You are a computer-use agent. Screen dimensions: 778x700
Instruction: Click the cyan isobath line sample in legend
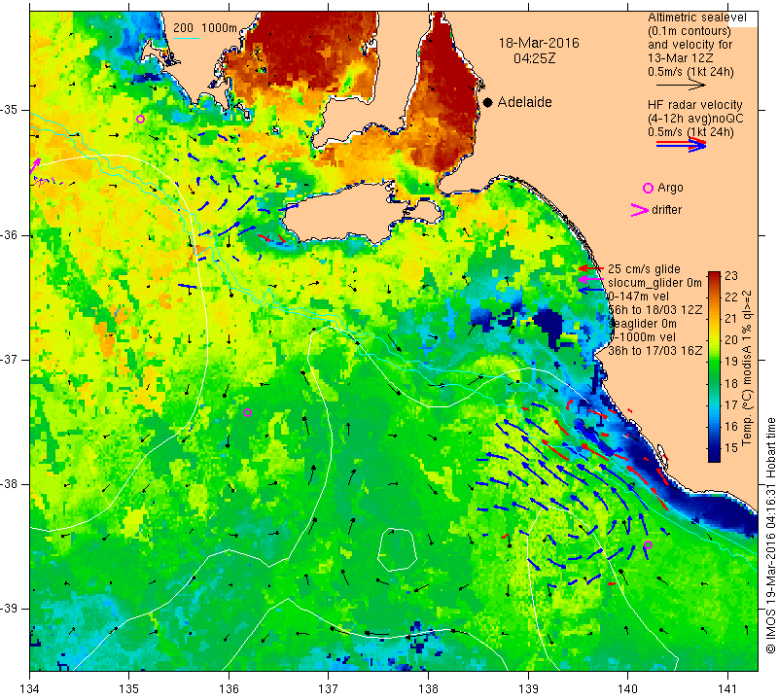click(187, 38)
